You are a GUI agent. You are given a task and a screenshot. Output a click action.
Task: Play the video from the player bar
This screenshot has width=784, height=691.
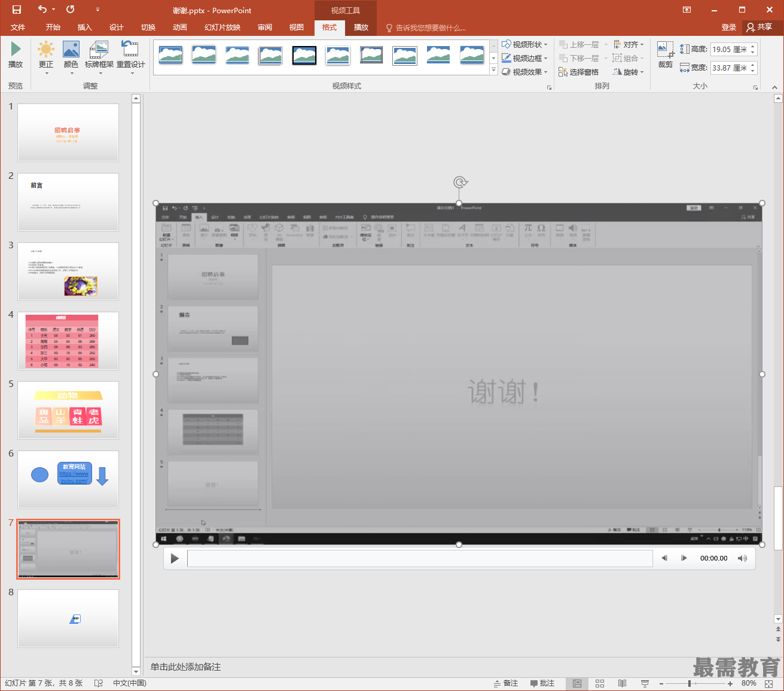175,558
